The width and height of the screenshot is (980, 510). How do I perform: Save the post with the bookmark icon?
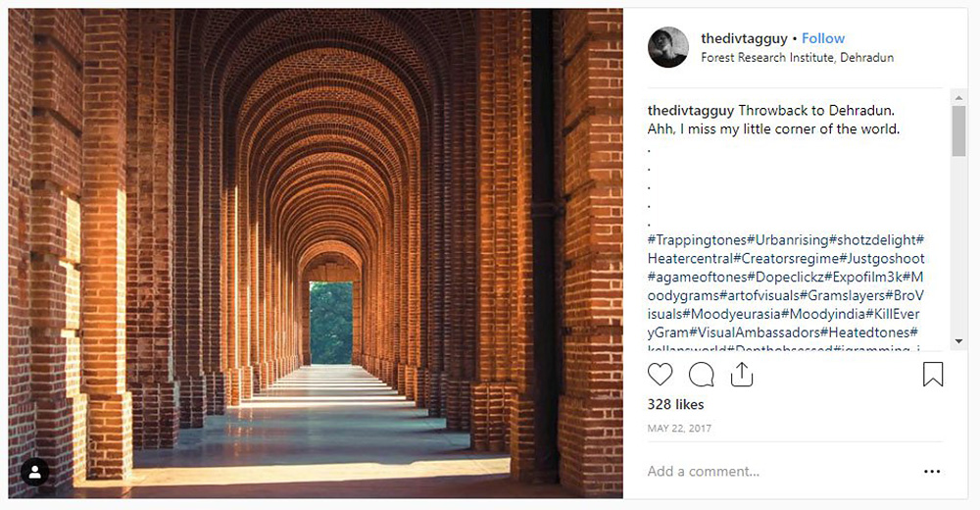pos(933,375)
